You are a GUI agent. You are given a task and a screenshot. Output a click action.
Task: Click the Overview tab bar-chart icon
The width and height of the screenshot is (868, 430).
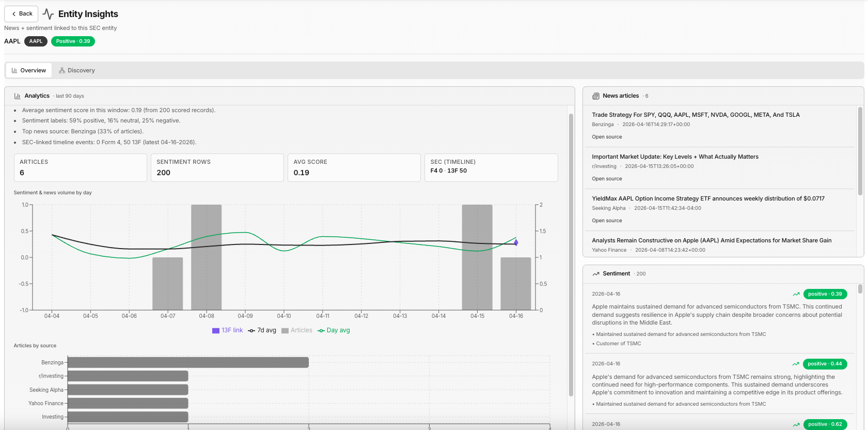pyautogui.click(x=14, y=70)
